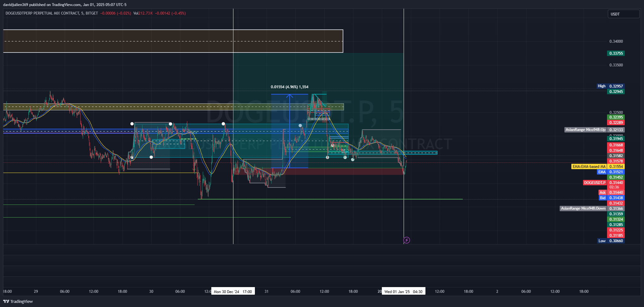Click the 0.31432 red price tag
The width and height of the screenshot is (644, 307).
coord(616,203)
